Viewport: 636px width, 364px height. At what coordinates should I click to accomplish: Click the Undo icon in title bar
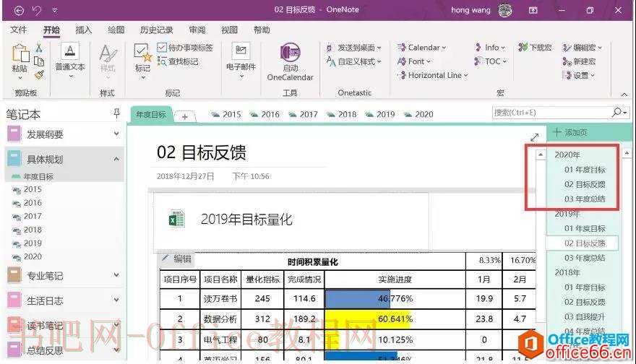coord(37,11)
